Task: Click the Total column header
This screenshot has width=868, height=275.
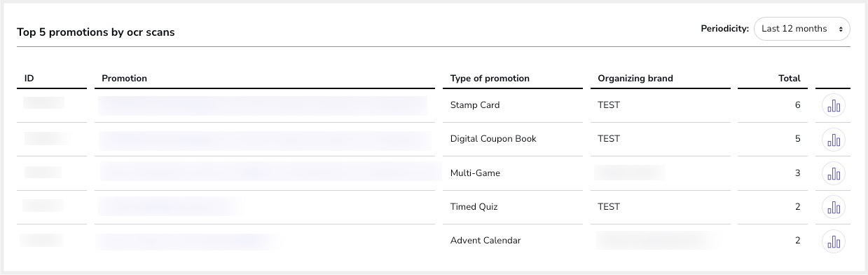Action: coord(790,79)
